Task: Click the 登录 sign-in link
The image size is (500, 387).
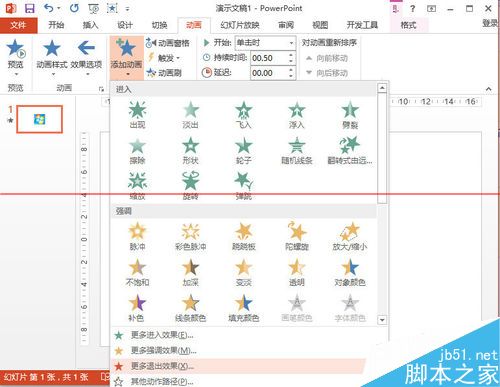Action: (491, 23)
